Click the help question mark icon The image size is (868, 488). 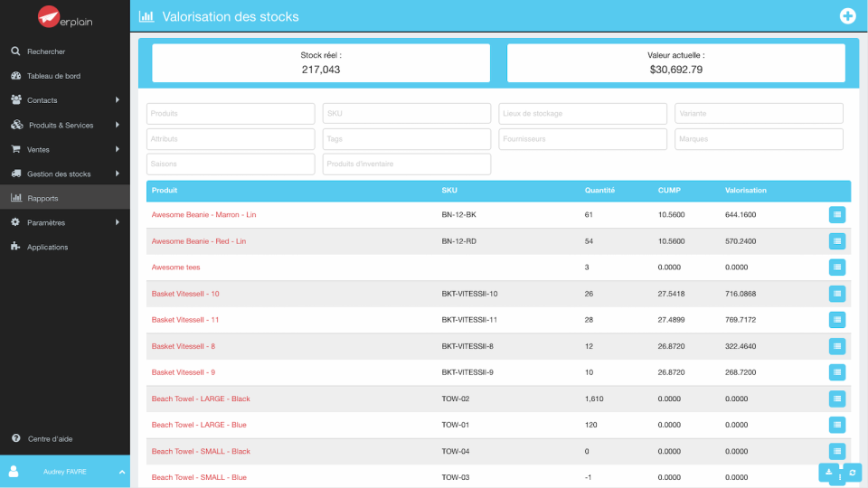click(16, 438)
